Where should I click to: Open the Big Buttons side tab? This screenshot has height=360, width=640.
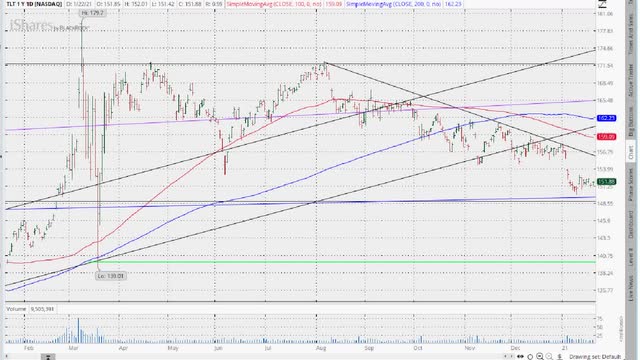(631, 121)
